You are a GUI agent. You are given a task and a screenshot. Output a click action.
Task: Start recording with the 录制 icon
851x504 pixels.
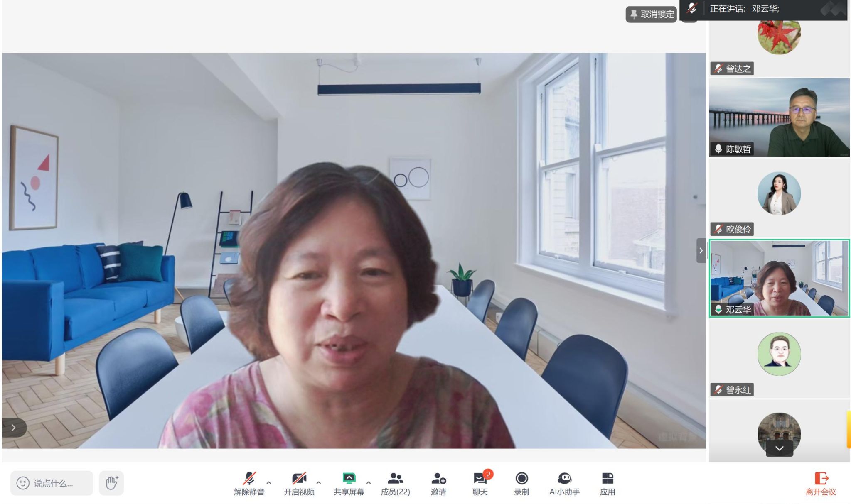point(521,479)
